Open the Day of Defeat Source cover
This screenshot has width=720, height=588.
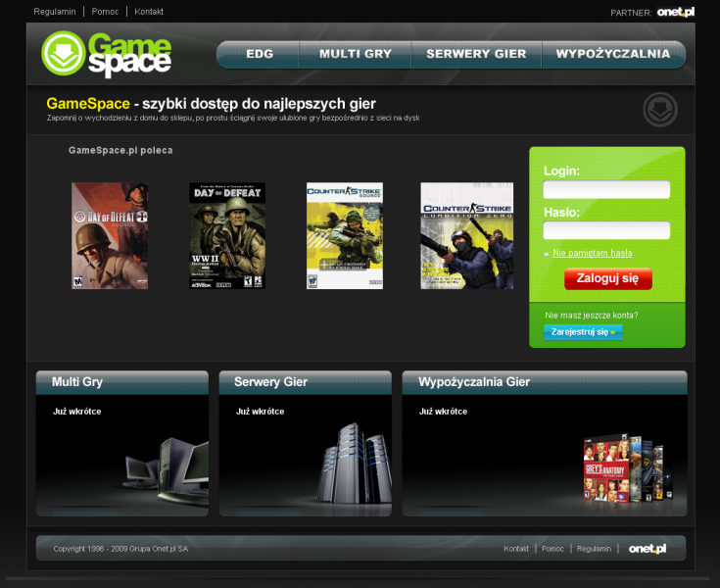(110, 235)
